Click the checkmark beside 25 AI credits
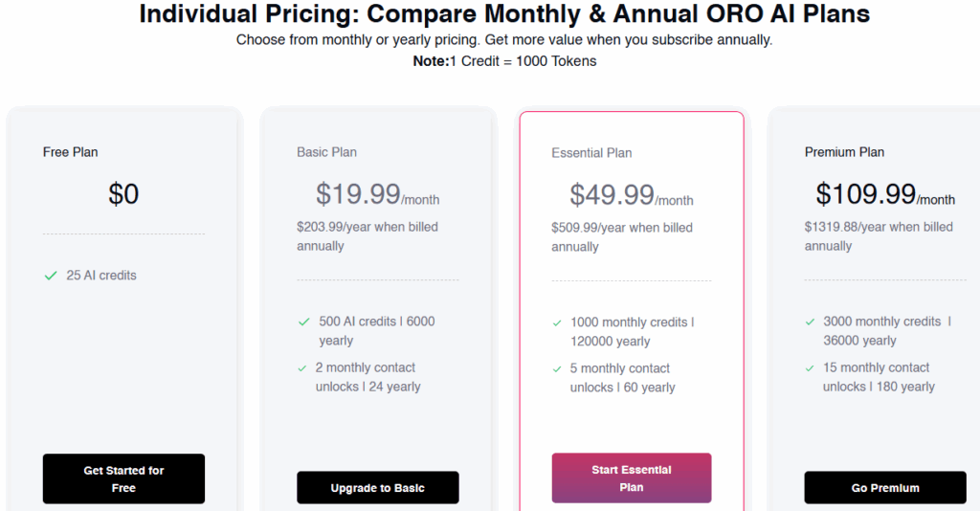Viewport: 980px width, 511px height. click(x=51, y=276)
